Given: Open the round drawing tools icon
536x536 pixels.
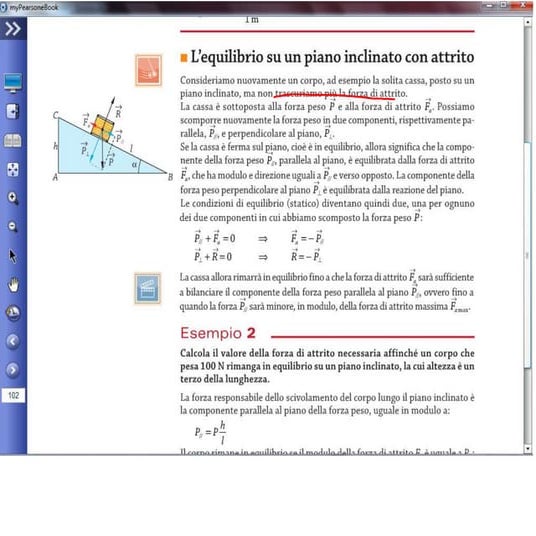Looking at the screenshot, I should coord(13,313).
